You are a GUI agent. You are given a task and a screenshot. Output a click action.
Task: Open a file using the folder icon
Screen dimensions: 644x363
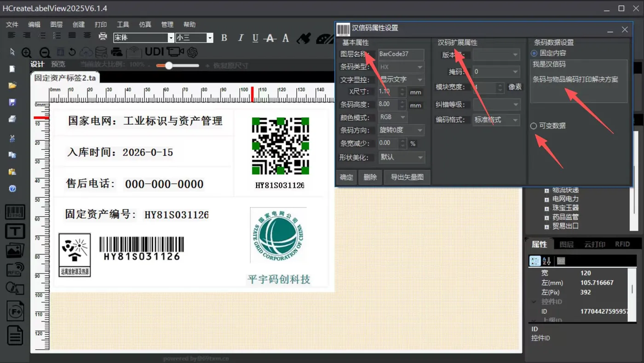tap(12, 85)
